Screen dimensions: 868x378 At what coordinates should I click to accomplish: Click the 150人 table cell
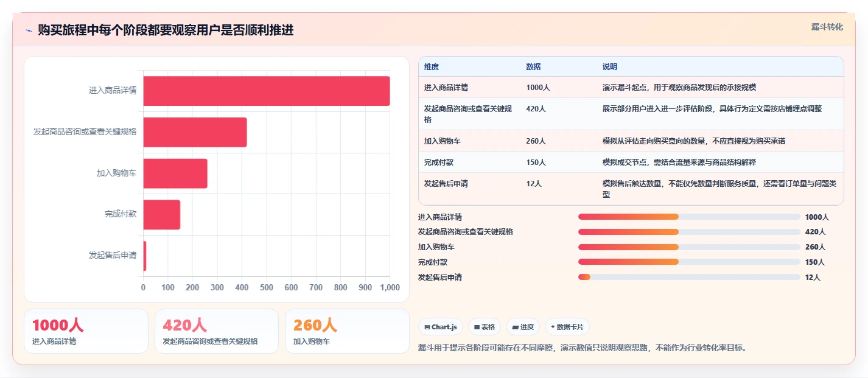[536, 163]
